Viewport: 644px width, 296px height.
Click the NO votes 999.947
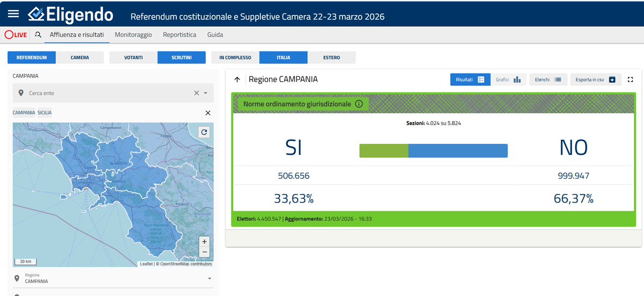tap(573, 176)
